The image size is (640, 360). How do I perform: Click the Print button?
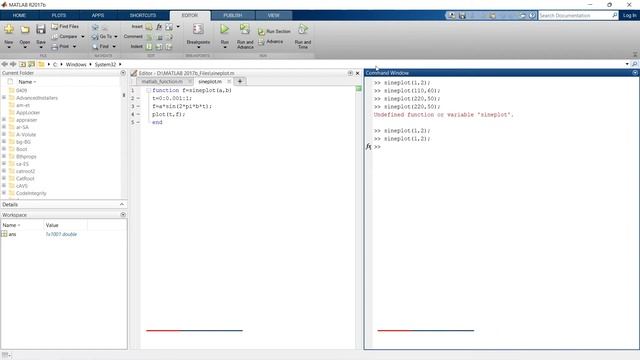pos(61,47)
